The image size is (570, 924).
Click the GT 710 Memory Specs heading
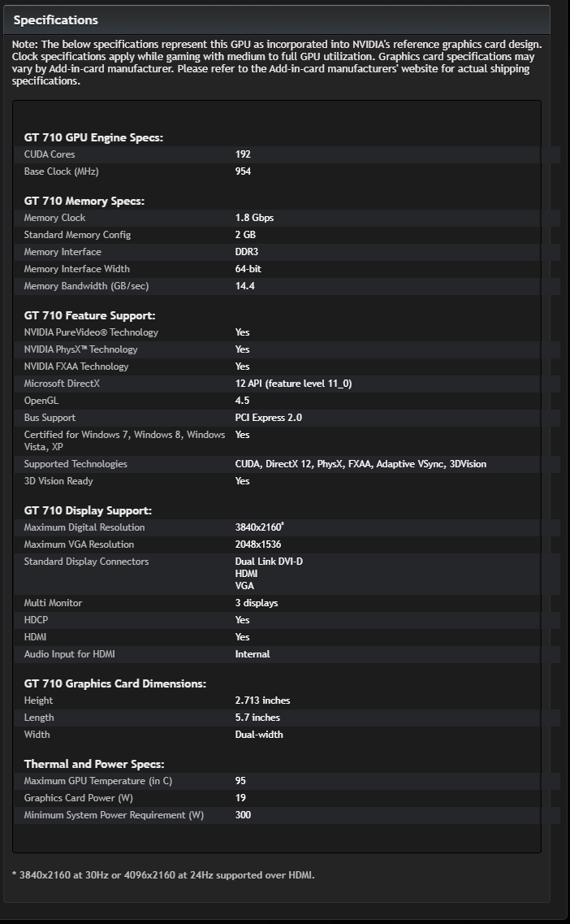point(84,201)
